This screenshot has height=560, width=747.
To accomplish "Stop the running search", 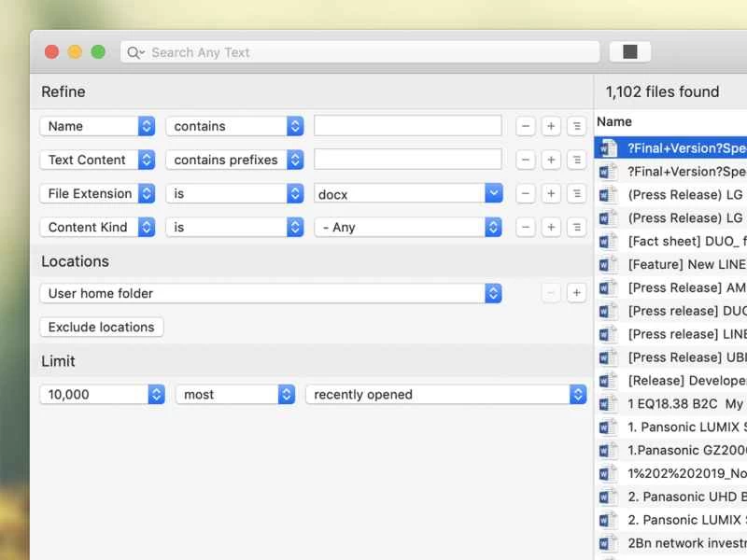I will coord(629,51).
